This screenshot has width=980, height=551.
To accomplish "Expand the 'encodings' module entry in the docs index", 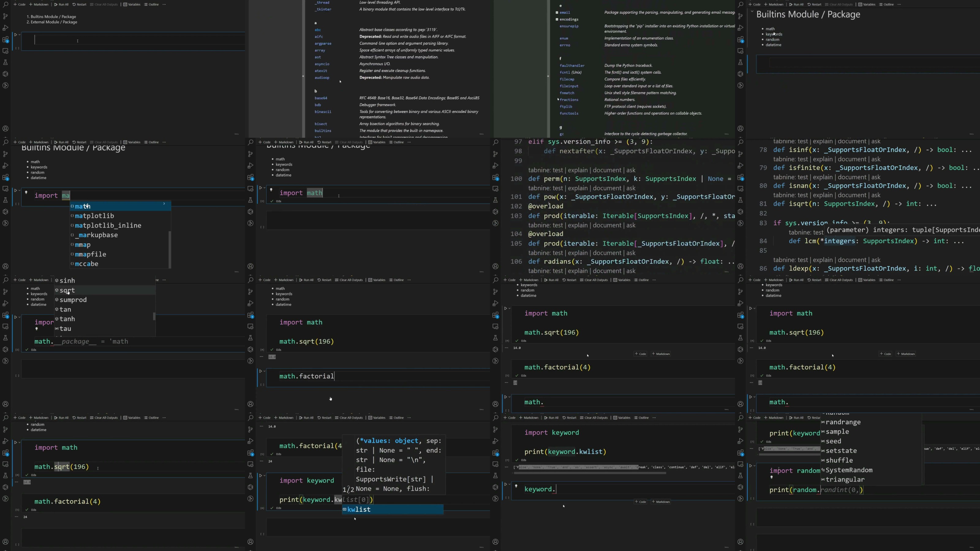I will pyautogui.click(x=557, y=19).
